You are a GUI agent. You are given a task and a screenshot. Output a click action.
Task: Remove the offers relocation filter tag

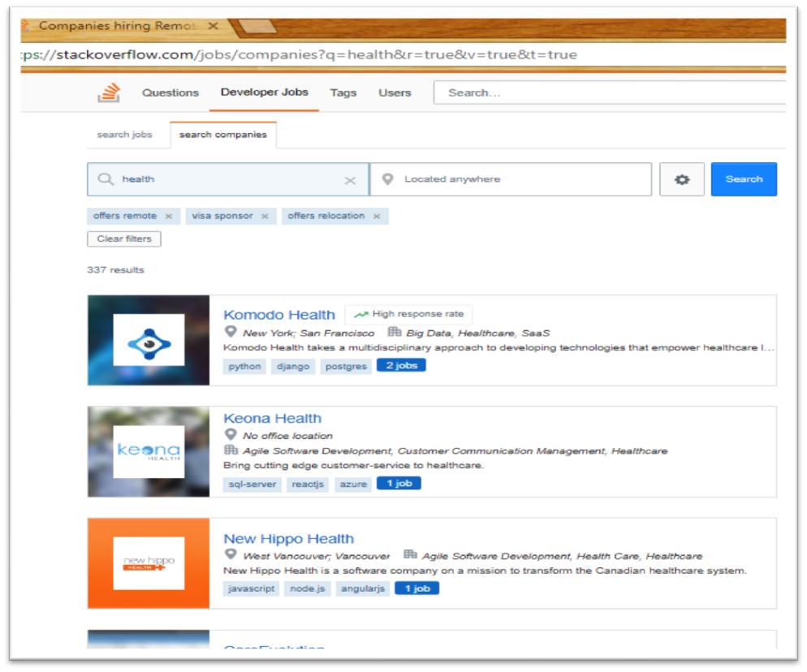click(377, 216)
